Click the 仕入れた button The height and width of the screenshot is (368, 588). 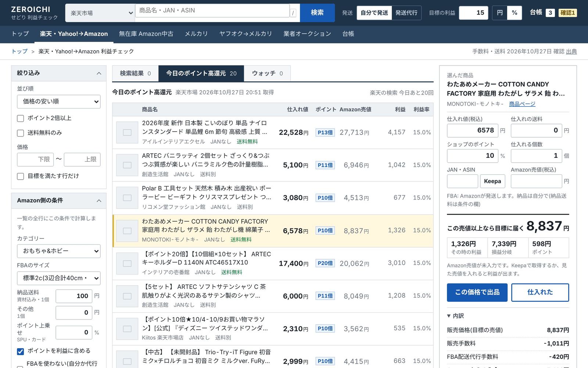540,293
